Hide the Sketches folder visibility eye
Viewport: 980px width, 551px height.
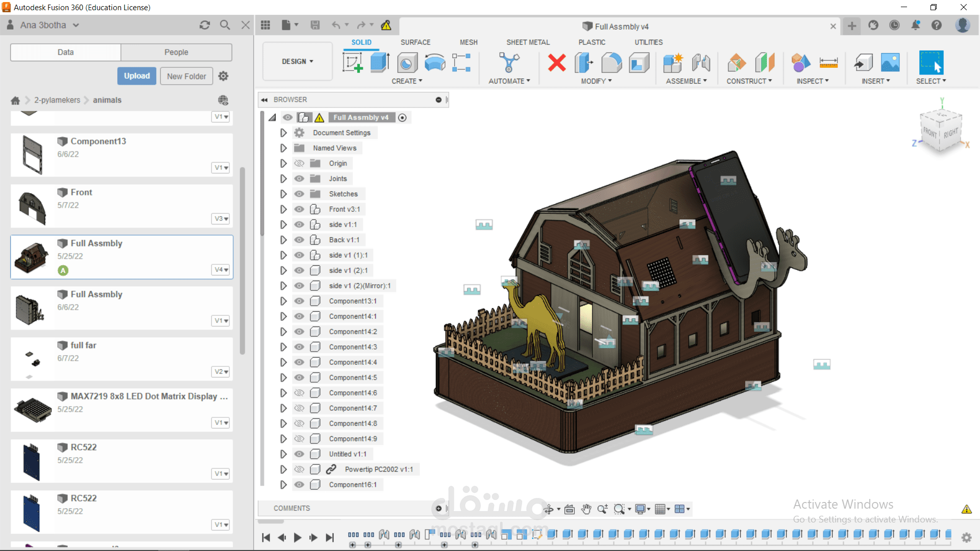[299, 194]
